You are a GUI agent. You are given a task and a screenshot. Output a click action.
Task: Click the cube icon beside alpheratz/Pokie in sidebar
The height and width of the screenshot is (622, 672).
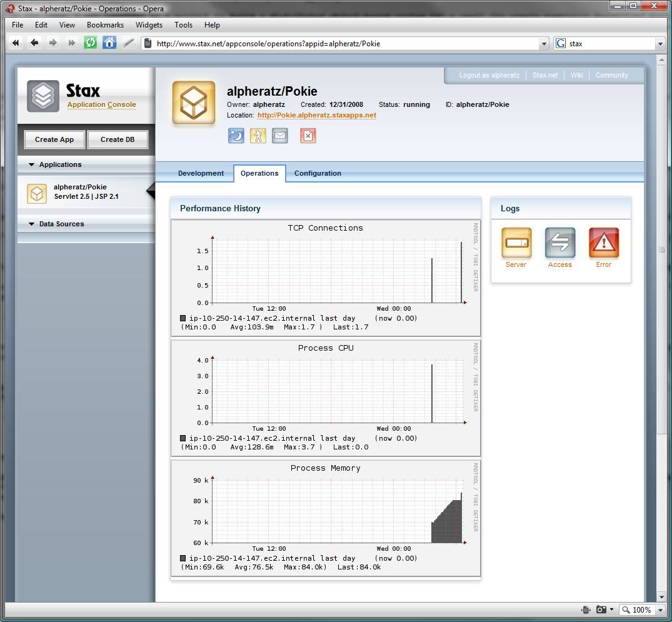coord(37,194)
